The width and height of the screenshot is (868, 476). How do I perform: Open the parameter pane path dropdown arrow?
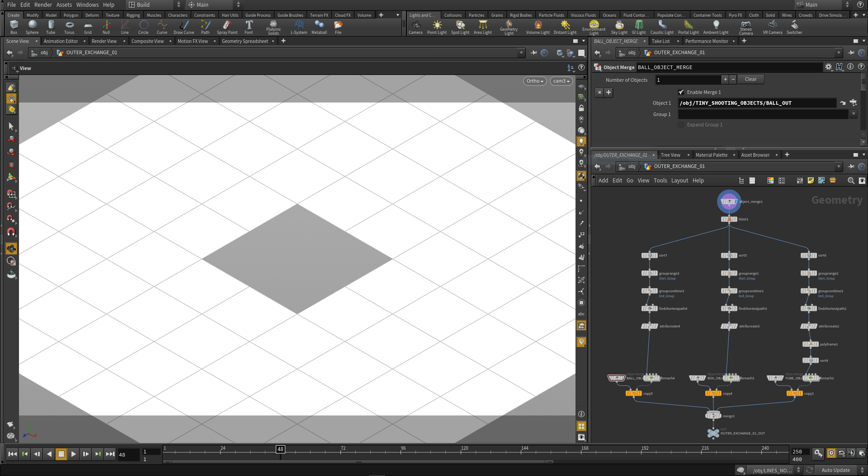[838, 53]
